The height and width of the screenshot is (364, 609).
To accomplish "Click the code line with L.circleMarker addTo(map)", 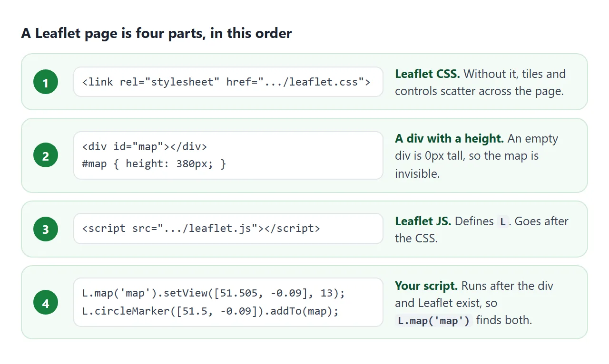I will [210, 311].
